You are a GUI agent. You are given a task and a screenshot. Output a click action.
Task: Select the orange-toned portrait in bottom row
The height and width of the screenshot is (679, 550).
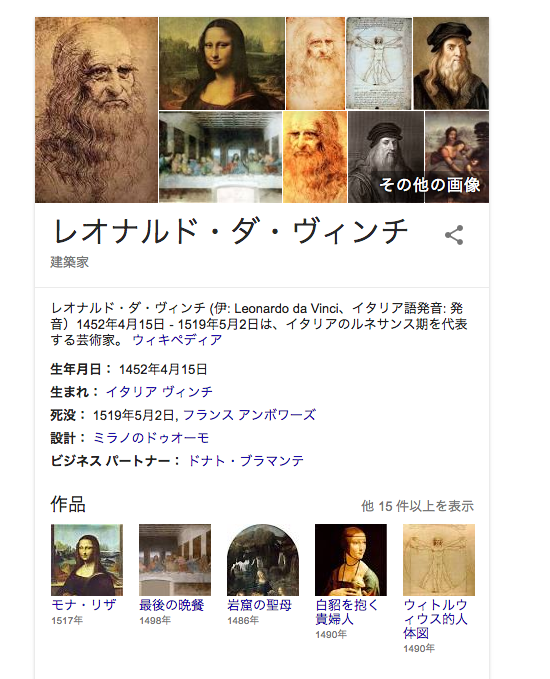tap(315, 157)
